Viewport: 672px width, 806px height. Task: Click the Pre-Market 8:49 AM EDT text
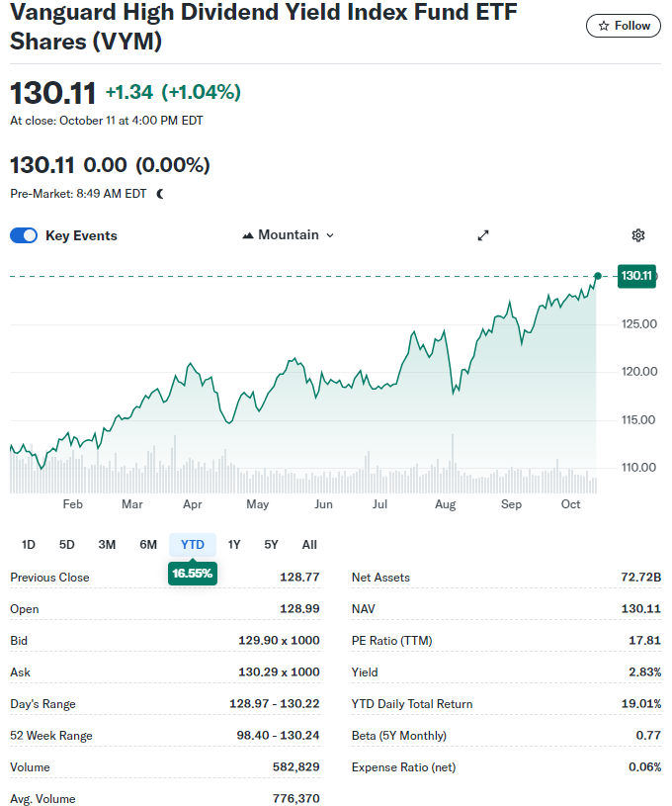(x=78, y=194)
